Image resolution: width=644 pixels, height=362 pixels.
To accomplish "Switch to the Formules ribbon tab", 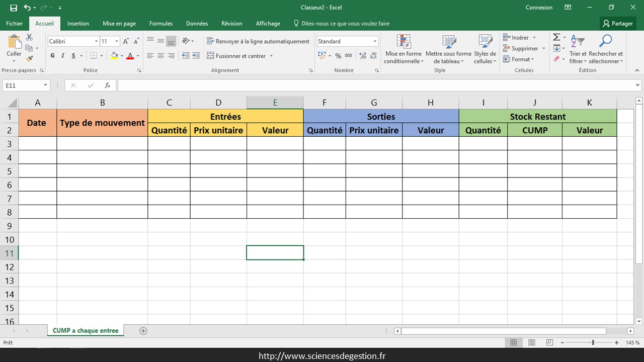I will pyautogui.click(x=160, y=24).
